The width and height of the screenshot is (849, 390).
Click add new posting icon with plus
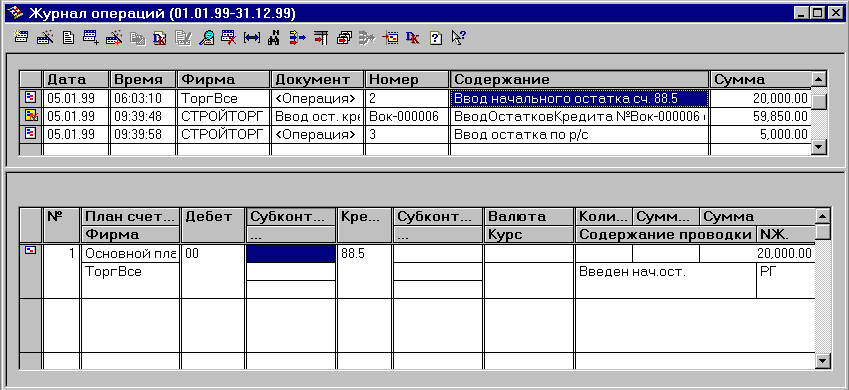90,37
